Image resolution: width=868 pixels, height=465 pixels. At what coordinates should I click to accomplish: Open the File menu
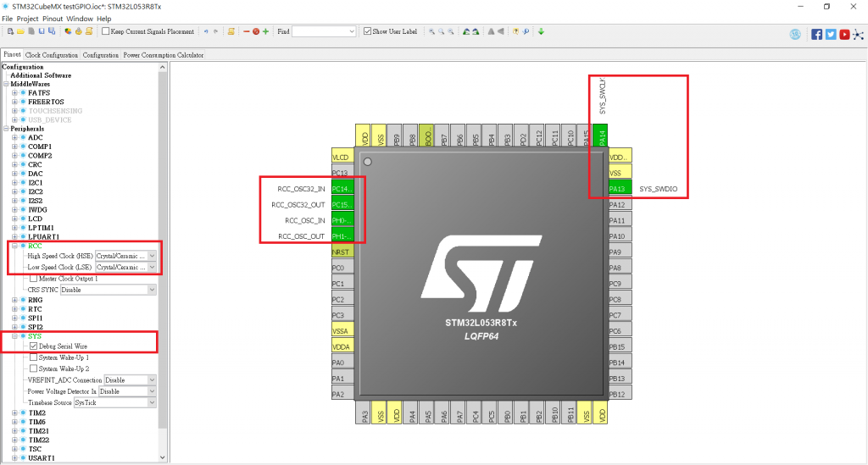7,19
